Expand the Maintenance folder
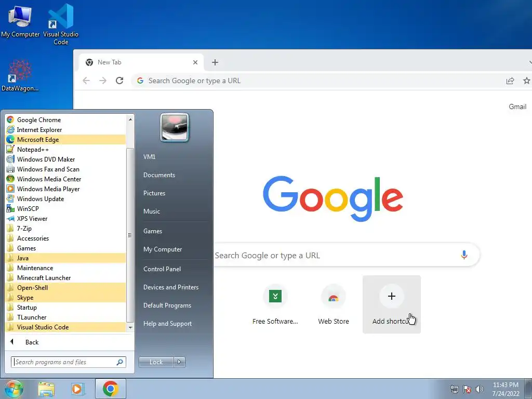Viewport: 532px width, 399px height. point(65,268)
